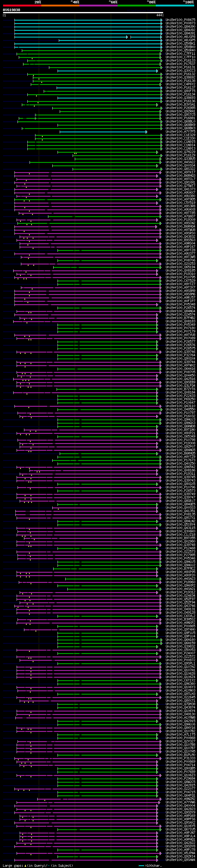Select hit label UniRef100_P29684

click(x=180, y=779)
